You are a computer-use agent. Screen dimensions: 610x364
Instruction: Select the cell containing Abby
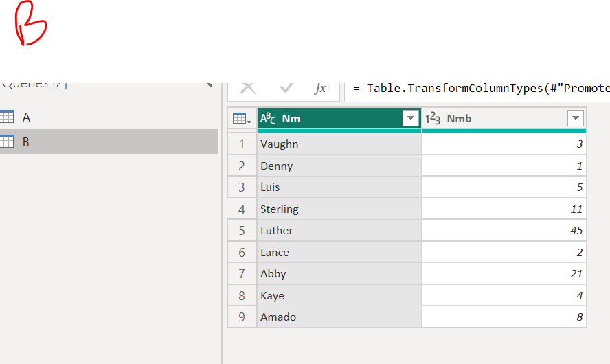point(339,274)
